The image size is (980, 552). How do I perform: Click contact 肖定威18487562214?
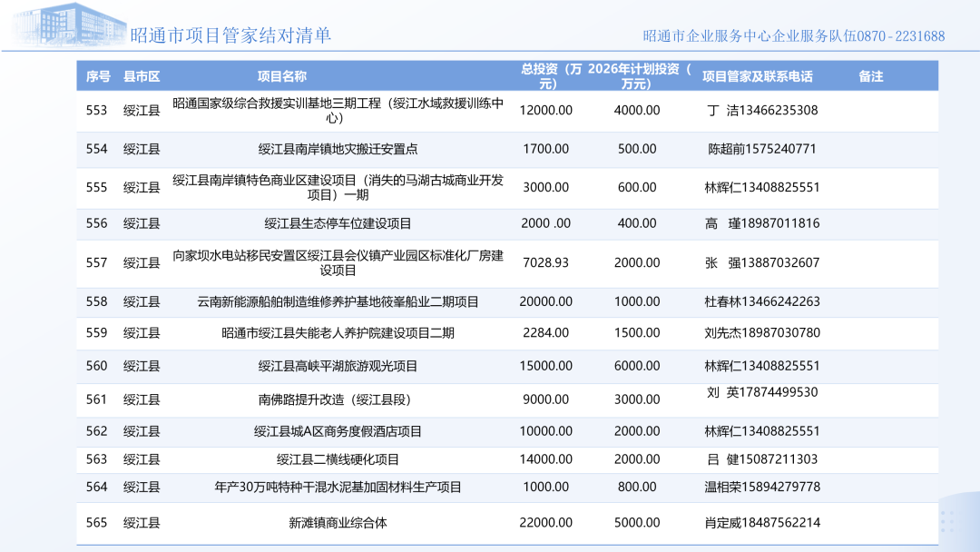(762, 523)
